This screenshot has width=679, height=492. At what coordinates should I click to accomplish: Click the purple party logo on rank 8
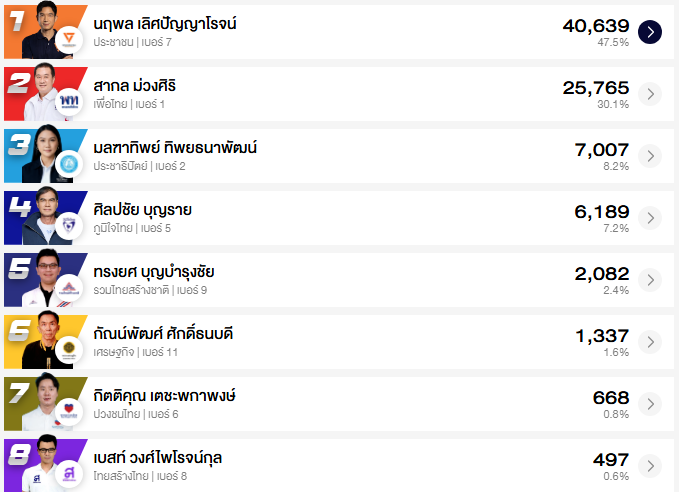[x=69, y=474]
